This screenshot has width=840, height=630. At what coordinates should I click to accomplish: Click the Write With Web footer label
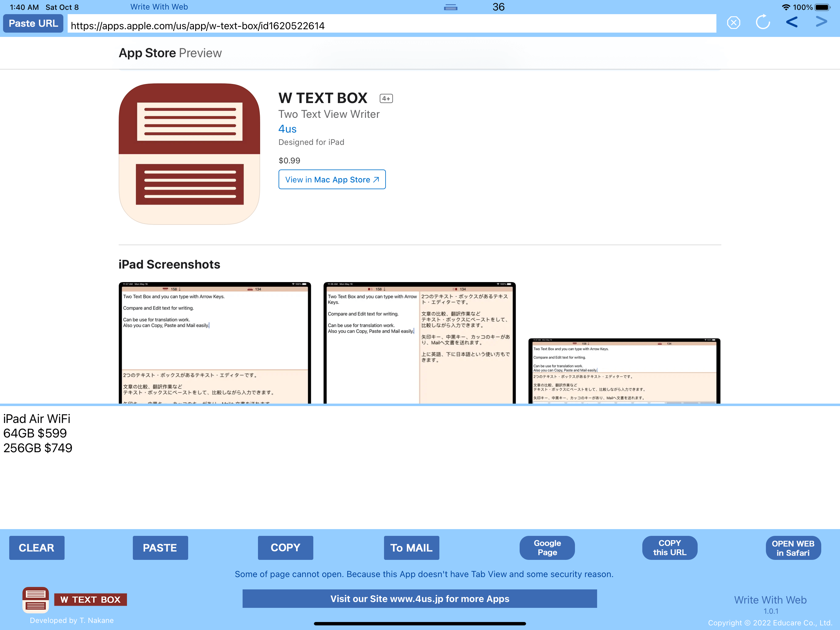click(770, 600)
